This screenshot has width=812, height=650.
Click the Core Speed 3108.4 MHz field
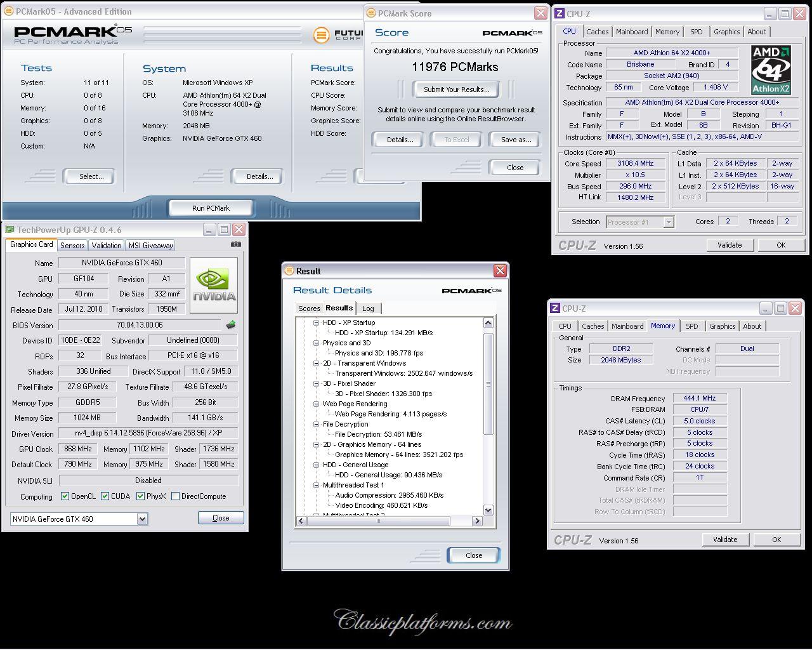[635, 163]
